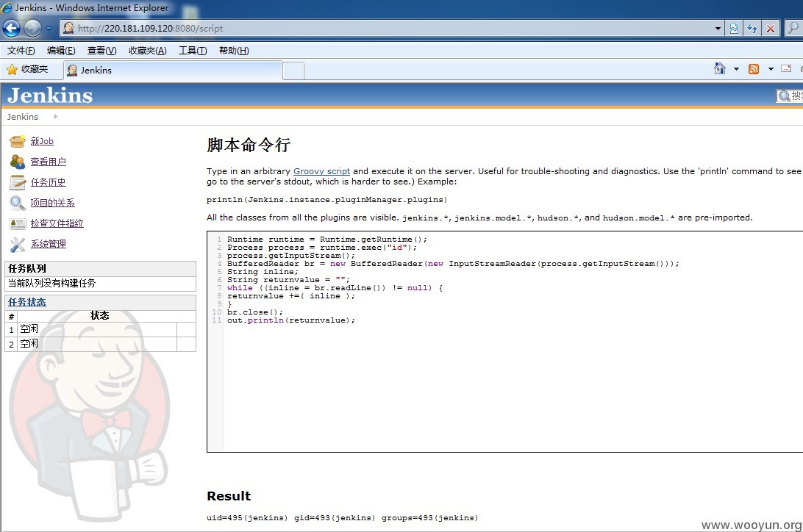This screenshot has height=532, width=803.
Task: Expand the Home button dropdown arrow
Action: point(736,69)
